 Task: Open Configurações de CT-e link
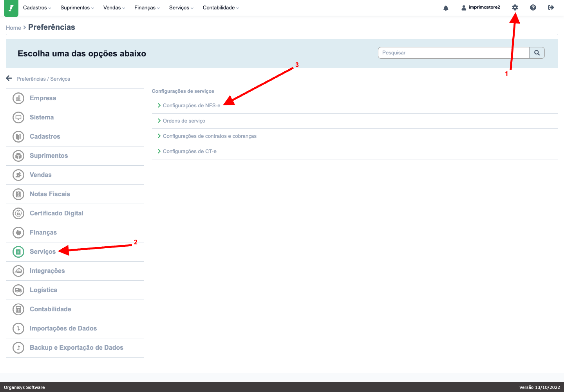click(190, 151)
